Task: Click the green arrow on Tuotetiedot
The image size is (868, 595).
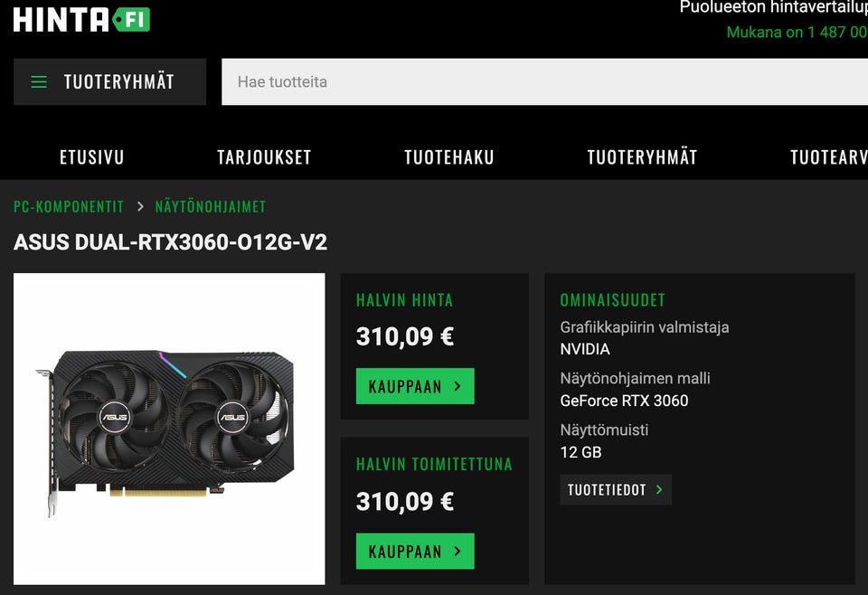Action: click(x=659, y=489)
